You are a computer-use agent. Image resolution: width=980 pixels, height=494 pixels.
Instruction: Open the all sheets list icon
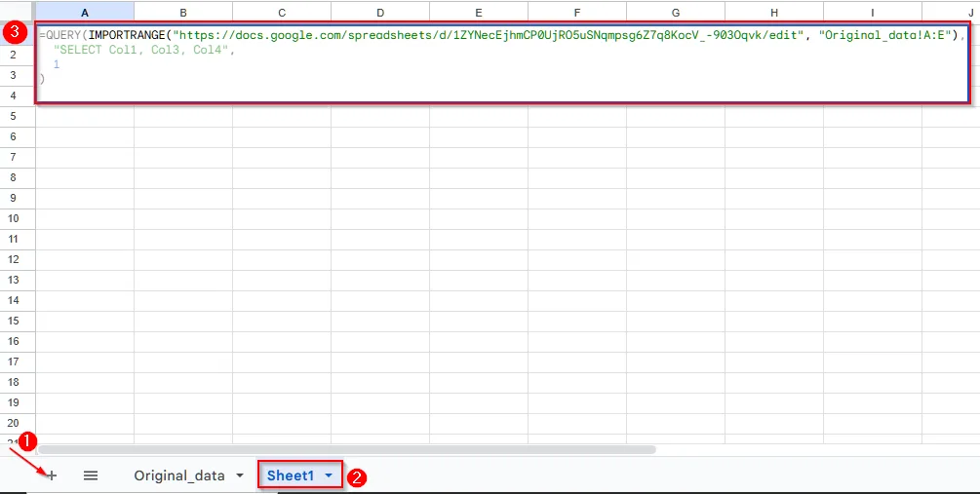[x=91, y=475]
